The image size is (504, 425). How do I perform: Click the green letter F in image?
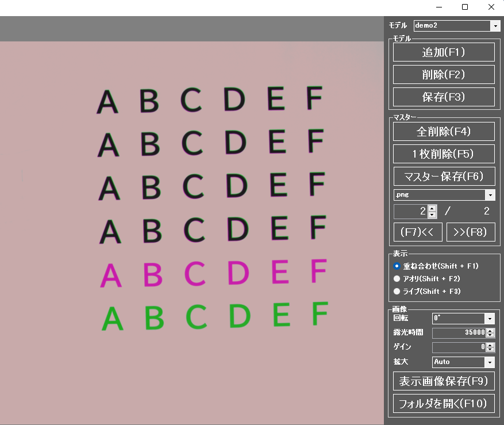coord(320,313)
